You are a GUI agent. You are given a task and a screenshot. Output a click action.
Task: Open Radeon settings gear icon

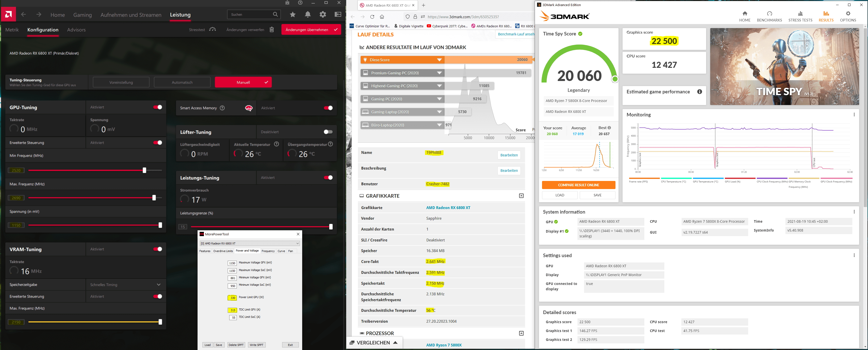[x=323, y=14]
